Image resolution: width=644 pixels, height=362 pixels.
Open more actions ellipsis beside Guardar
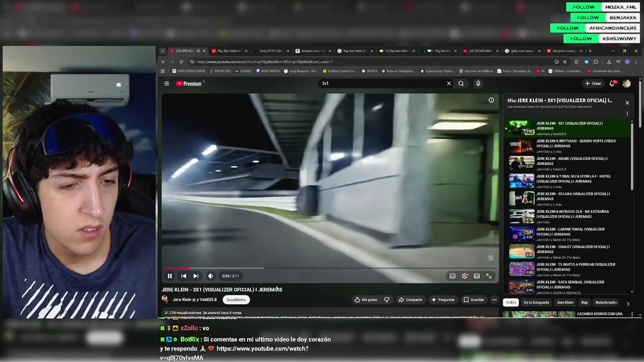pos(494,300)
